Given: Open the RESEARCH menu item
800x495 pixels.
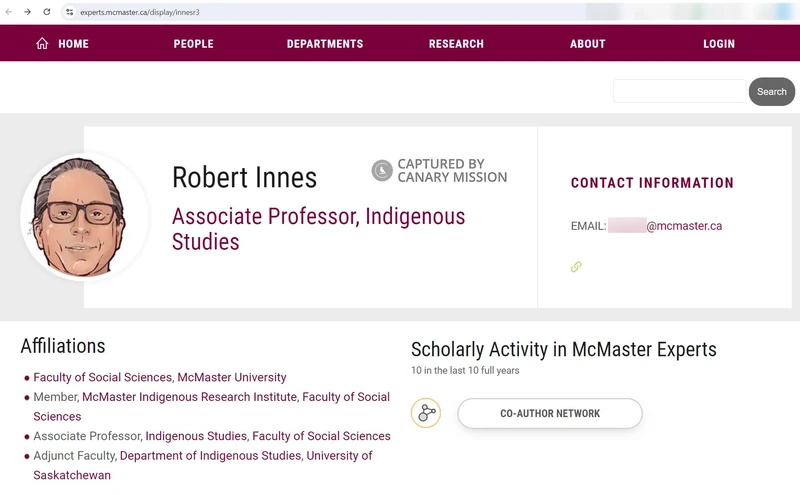Looking at the screenshot, I should coord(456,44).
